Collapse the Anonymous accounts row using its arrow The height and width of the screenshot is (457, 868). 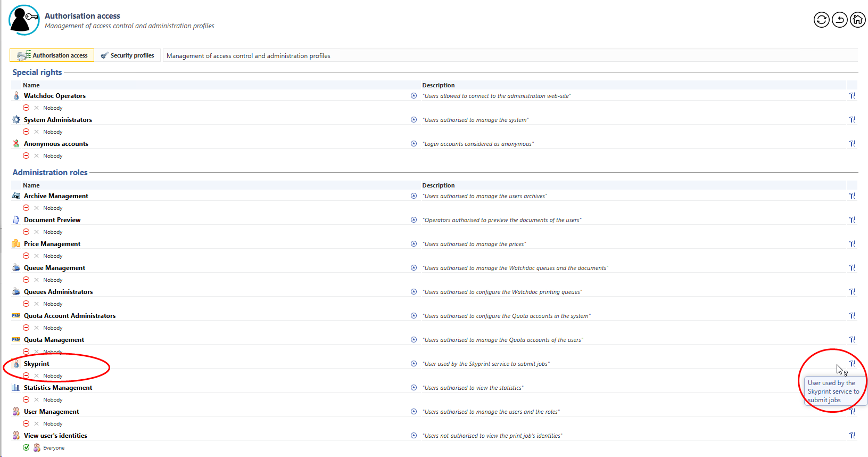(414, 144)
